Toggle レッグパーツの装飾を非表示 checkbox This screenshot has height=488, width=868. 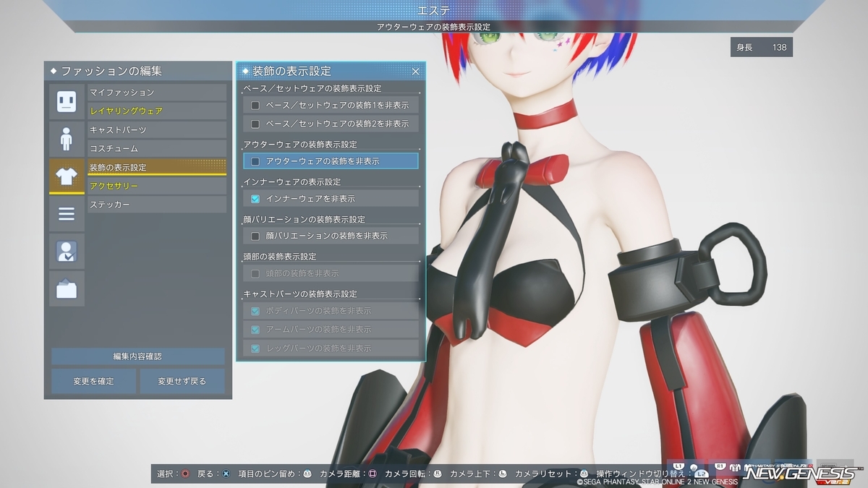(x=255, y=348)
